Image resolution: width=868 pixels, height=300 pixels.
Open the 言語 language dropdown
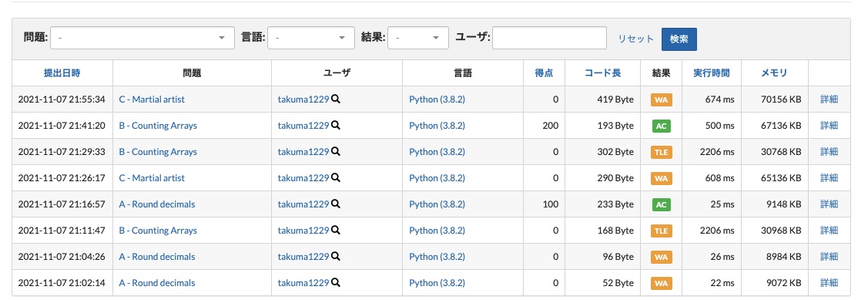pyautogui.click(x=311, y=38)
